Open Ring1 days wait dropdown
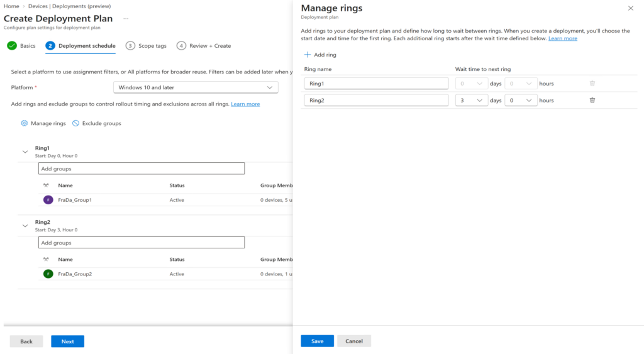The width and height of the screenshot is (644, 354). tap(472, 84)
